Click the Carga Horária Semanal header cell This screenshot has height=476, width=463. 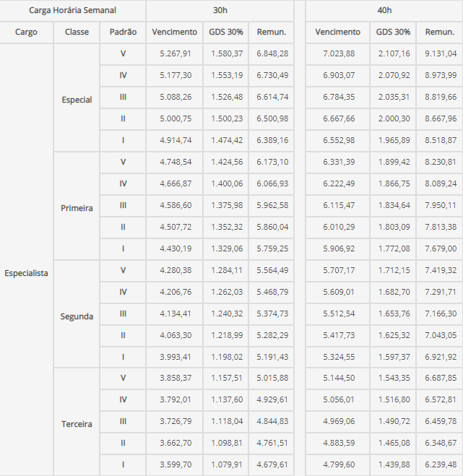72,10
